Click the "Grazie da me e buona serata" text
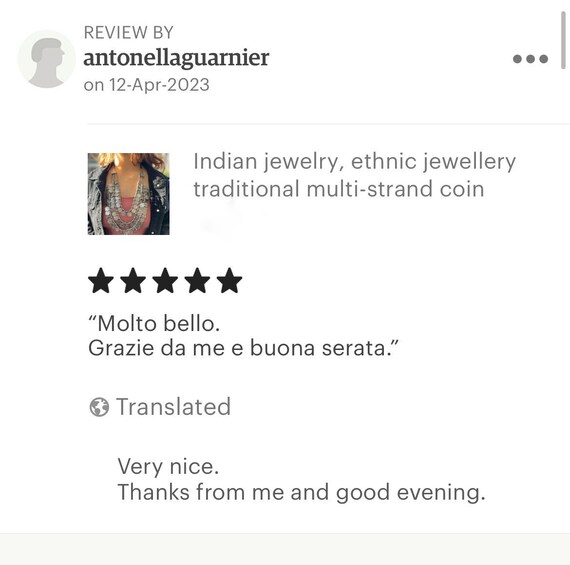570x565 pixels. click(x=238, y=348)
